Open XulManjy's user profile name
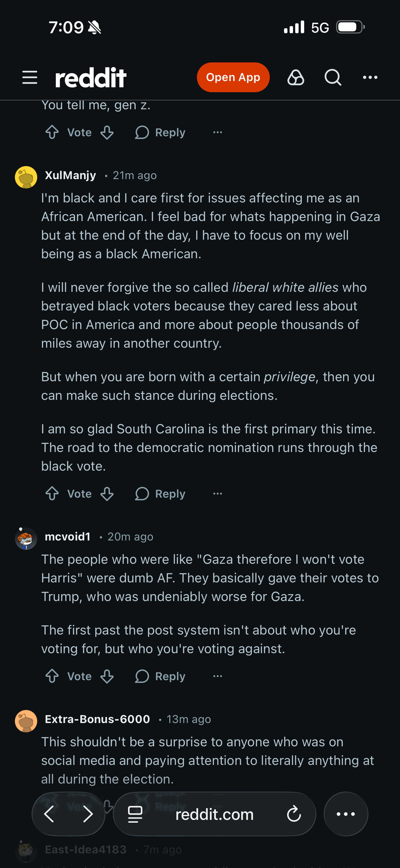The height and width of the screenshot is (868, 400). pos(70,175)
